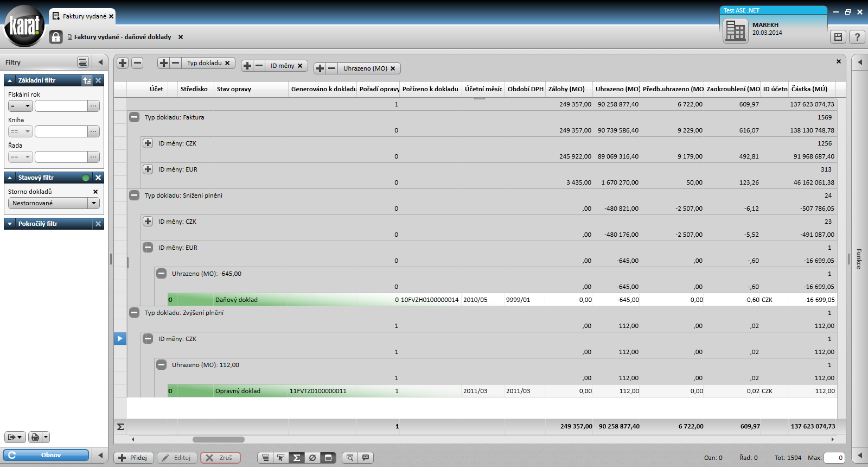Expand the Pokročilý filtr section
Image resolution: width=868 pixels, height=467 pixels.
10,224
